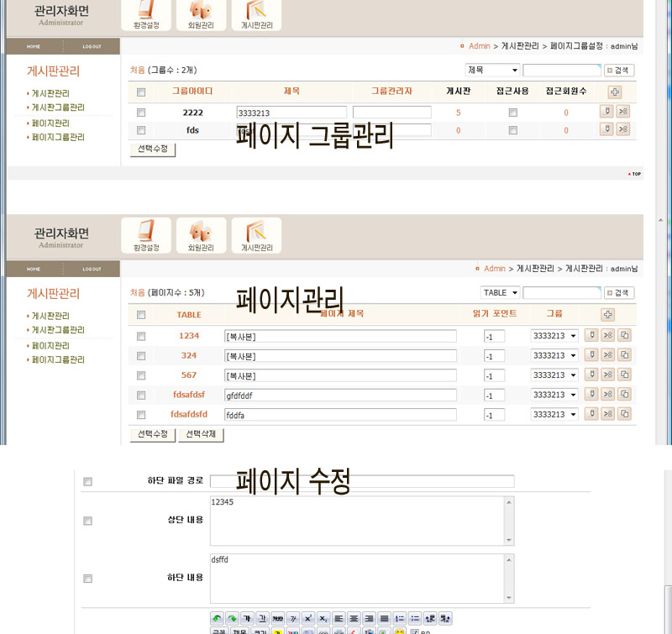672x634 pixels.
Task: Open 회원관리 tab in the lower admin header
Action: [201, 235]
